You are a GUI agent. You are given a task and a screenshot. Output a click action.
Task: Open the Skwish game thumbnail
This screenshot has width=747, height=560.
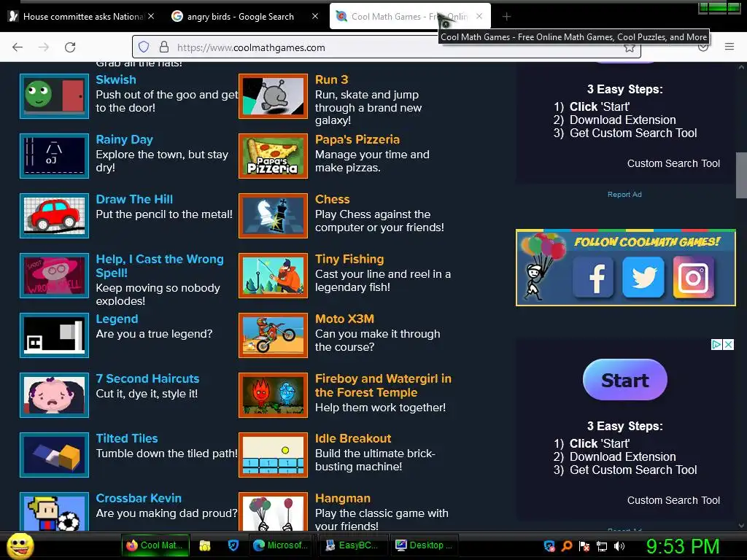coord(54,96)
